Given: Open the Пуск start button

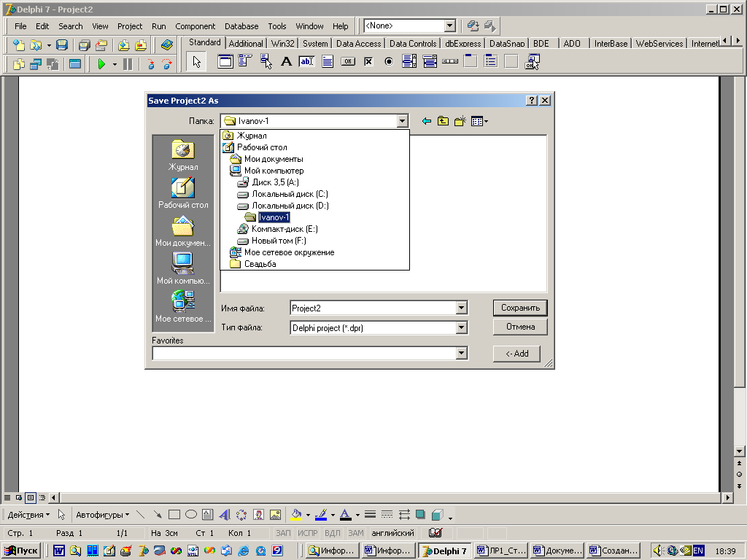Looking at the screenshot, I should pyautogui.click(x=21, y=551).
